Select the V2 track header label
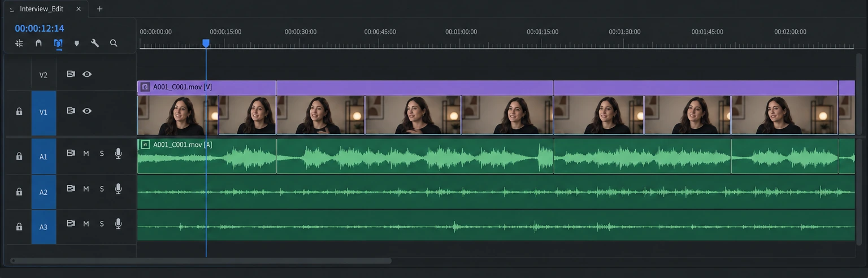This screenshot has height=278, width=868. 44,75
